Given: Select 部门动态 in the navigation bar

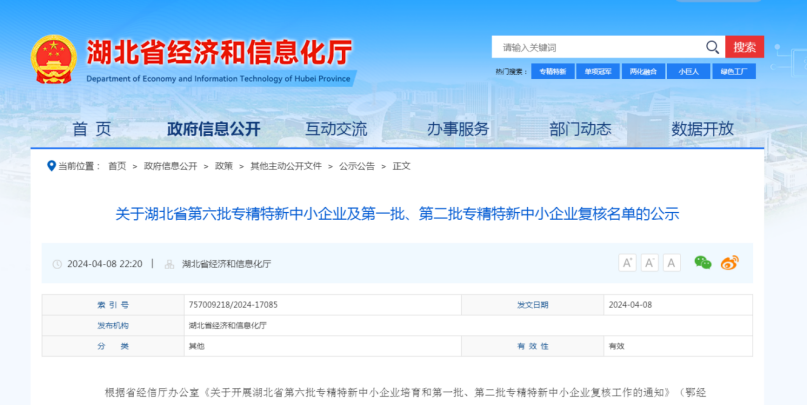Looking at the screenshot, I should tap(580, 129).
